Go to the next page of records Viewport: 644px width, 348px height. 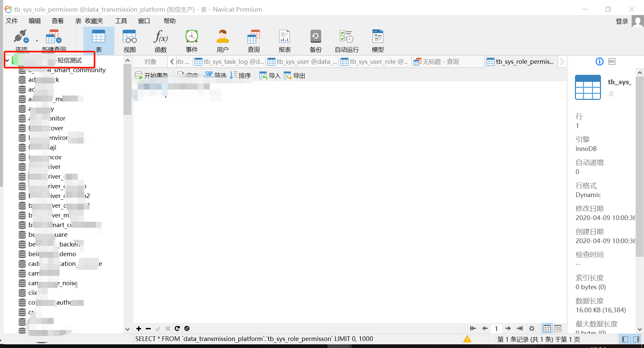pyautogui.click(x=508, y=329)
